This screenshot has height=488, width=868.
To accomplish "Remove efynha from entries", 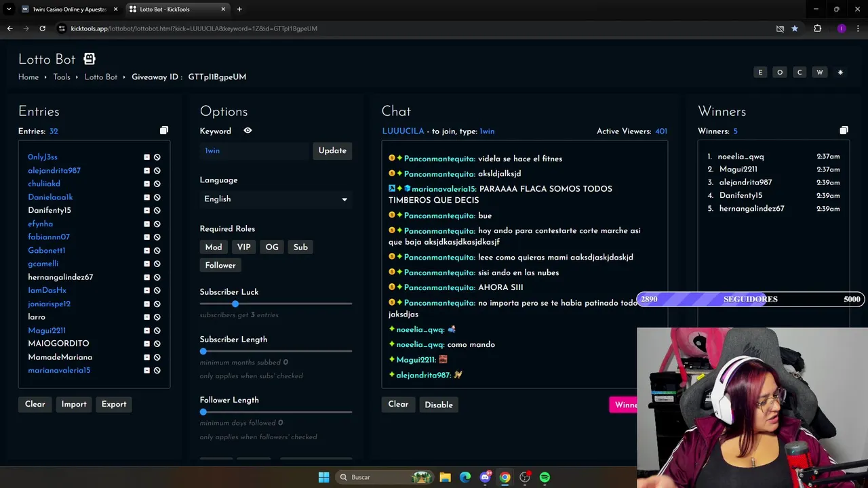I will (146, 224).
